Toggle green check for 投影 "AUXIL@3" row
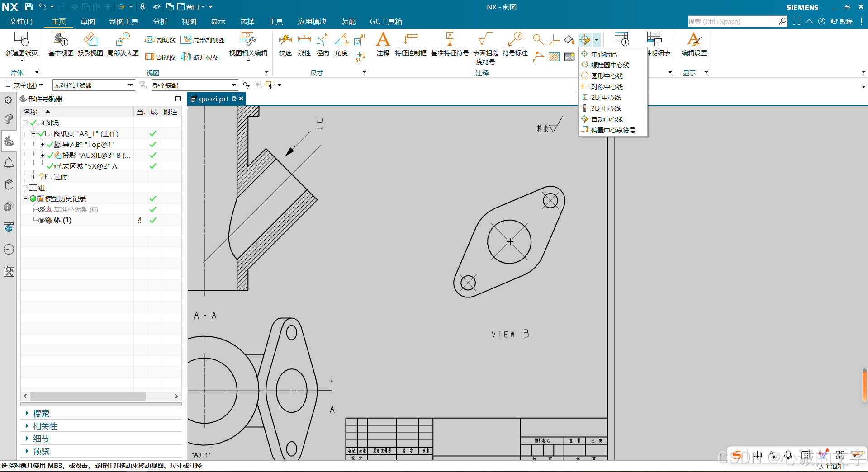Image resolution: width=868 pixels, height=472 pixels. 153,156
